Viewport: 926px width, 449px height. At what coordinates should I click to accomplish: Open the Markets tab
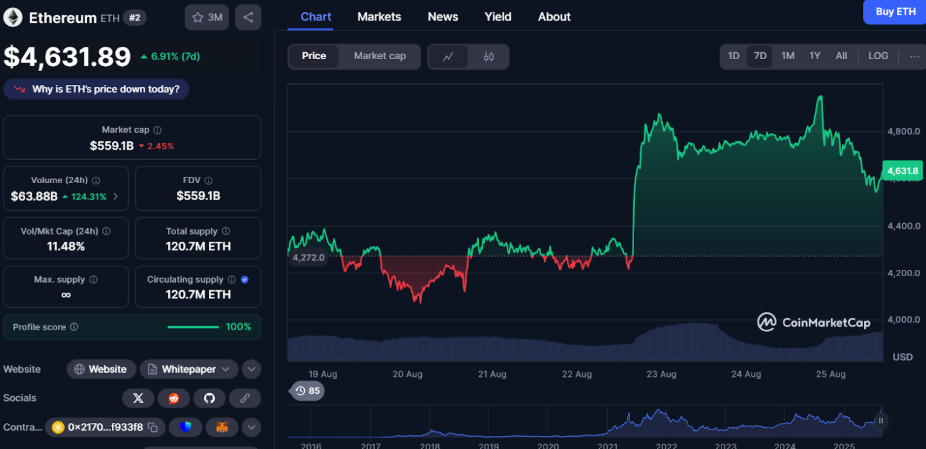(x=379, y=17)
